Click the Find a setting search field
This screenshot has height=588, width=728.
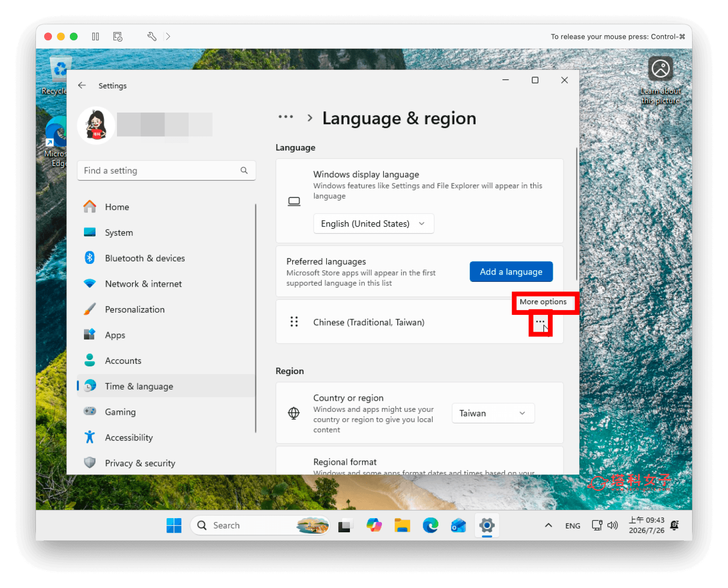point(166,170)
